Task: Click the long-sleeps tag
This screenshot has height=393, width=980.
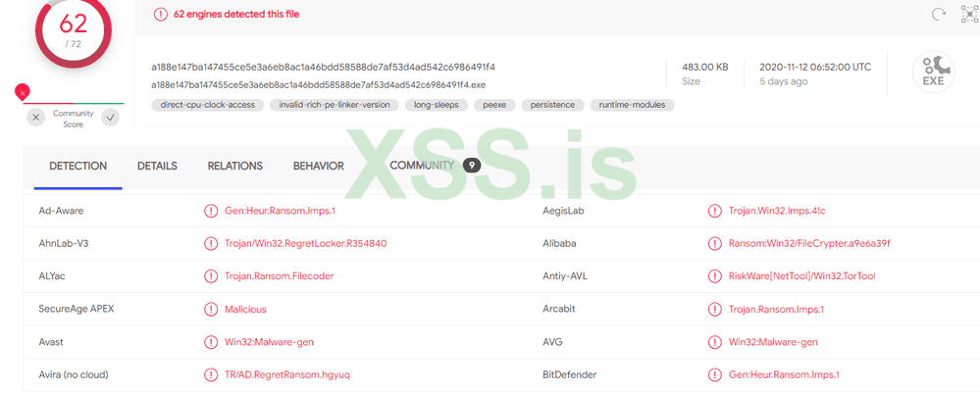Action: (437, 105)
